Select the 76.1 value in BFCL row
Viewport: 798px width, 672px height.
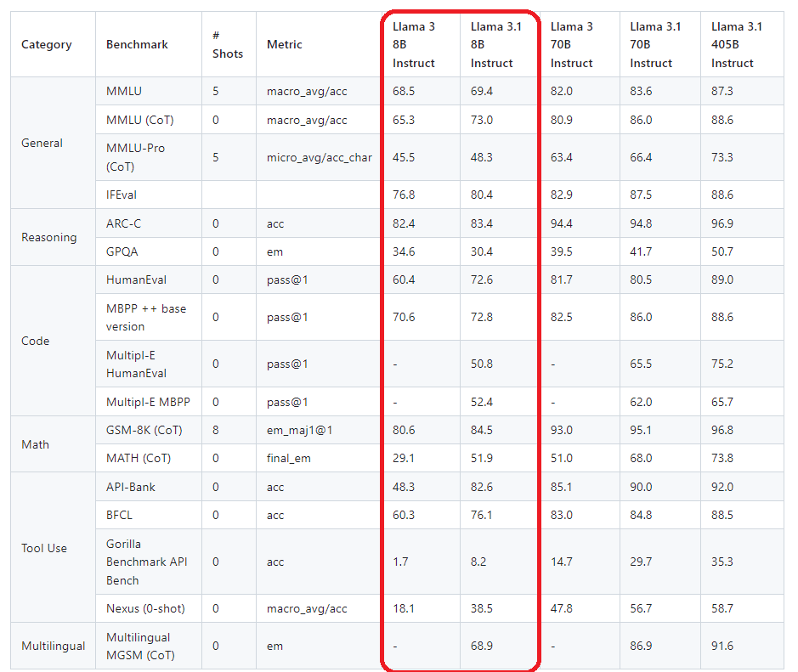coord(482,516)
